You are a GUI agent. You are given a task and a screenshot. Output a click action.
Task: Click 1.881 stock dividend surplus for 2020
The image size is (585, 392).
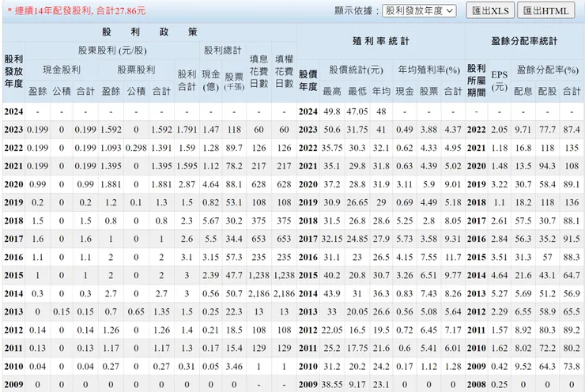pos(111,184)
